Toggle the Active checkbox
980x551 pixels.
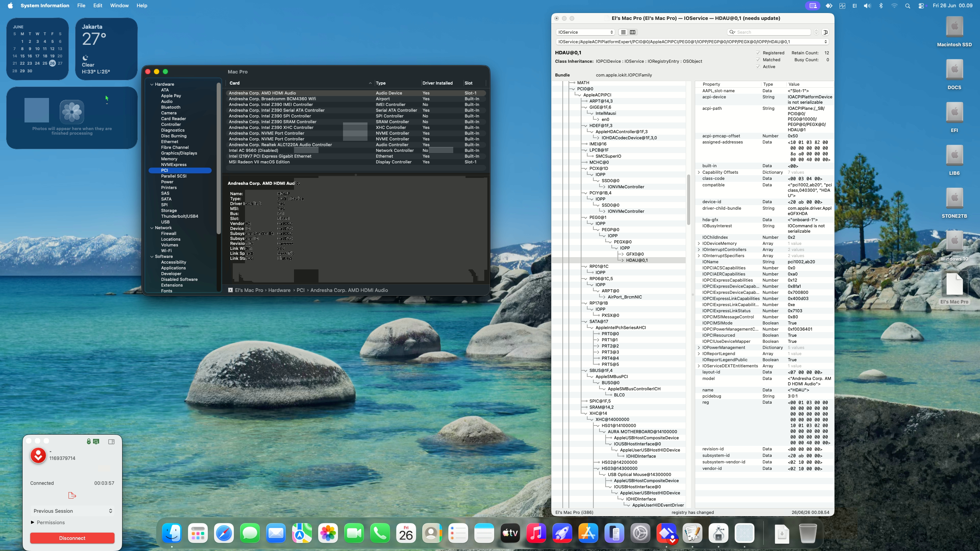click(x=758, y=67)
